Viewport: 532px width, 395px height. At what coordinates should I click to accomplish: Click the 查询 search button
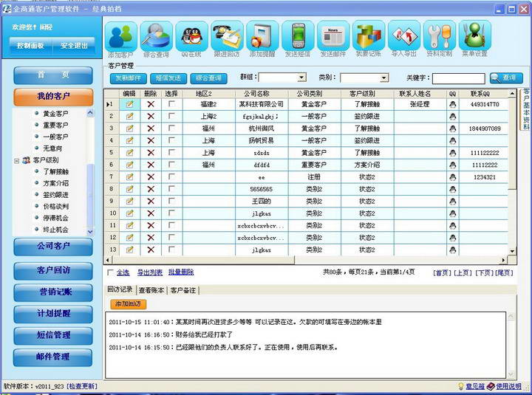(506, 78)
